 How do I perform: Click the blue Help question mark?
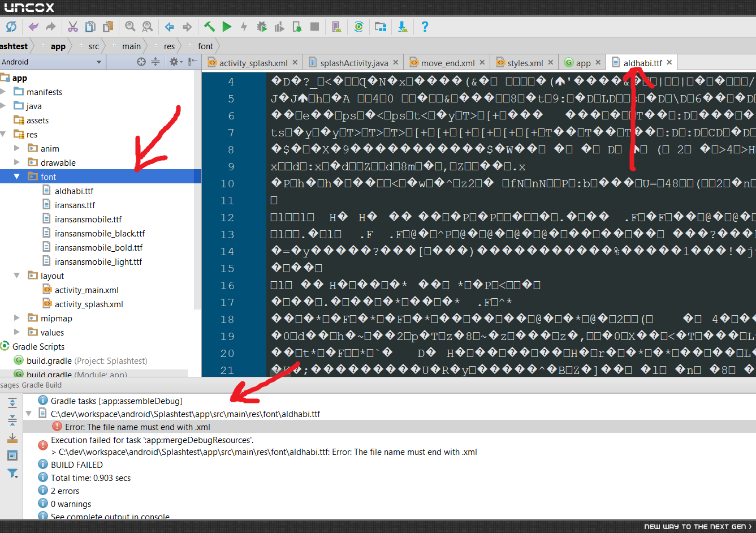pyautogui.click(x=425, y=27)
